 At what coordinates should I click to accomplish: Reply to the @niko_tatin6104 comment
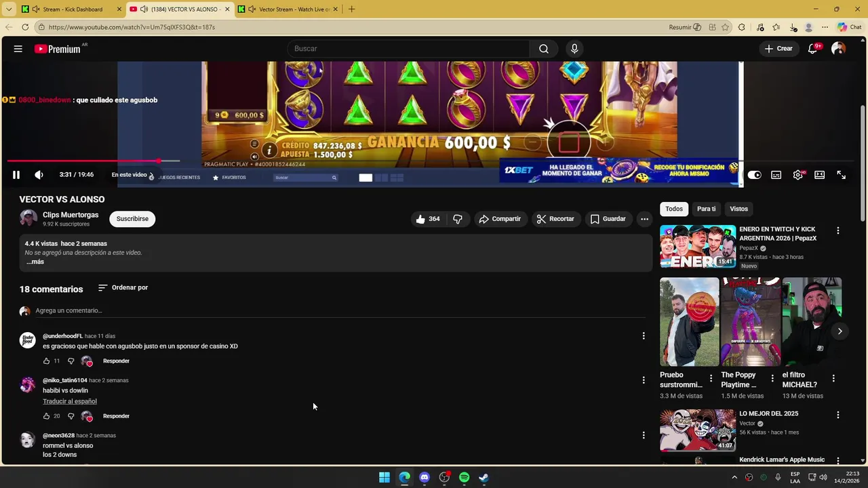click(116, 416)
